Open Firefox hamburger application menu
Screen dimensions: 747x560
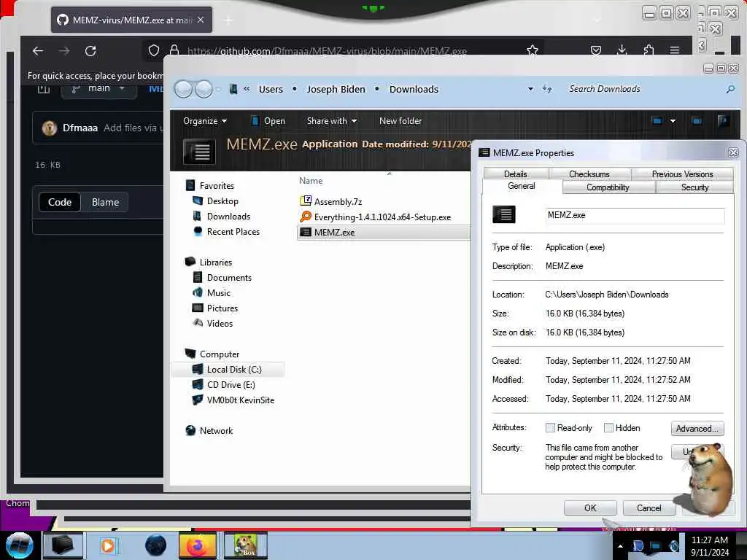[x=675, y=50]
